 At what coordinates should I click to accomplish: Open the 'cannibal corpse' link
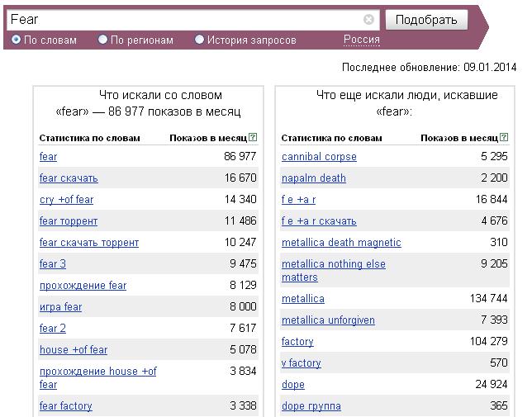coord(319,157)
